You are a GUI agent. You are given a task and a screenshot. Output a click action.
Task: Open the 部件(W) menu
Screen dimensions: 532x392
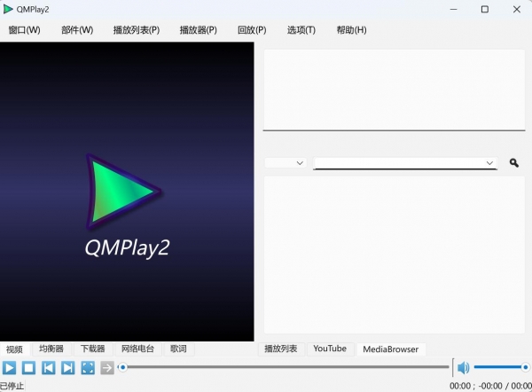[x=77, y=30]
